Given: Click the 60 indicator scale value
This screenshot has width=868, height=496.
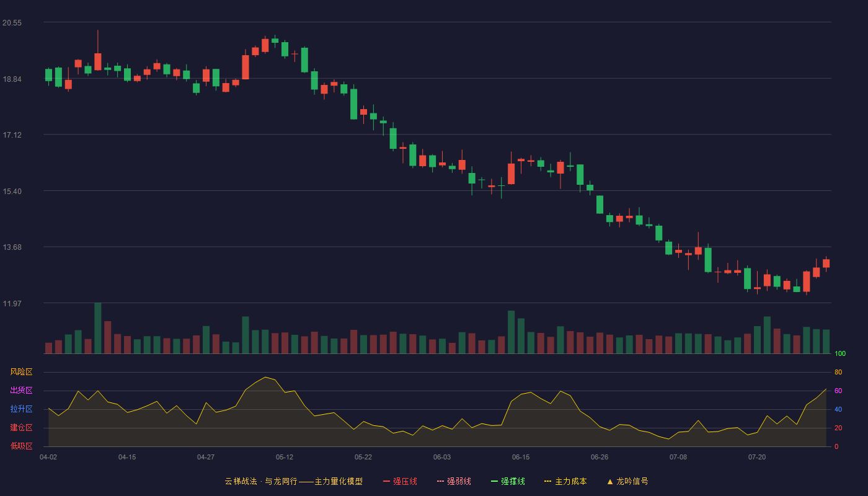Looking at the screenshot, I should [838, 391].
